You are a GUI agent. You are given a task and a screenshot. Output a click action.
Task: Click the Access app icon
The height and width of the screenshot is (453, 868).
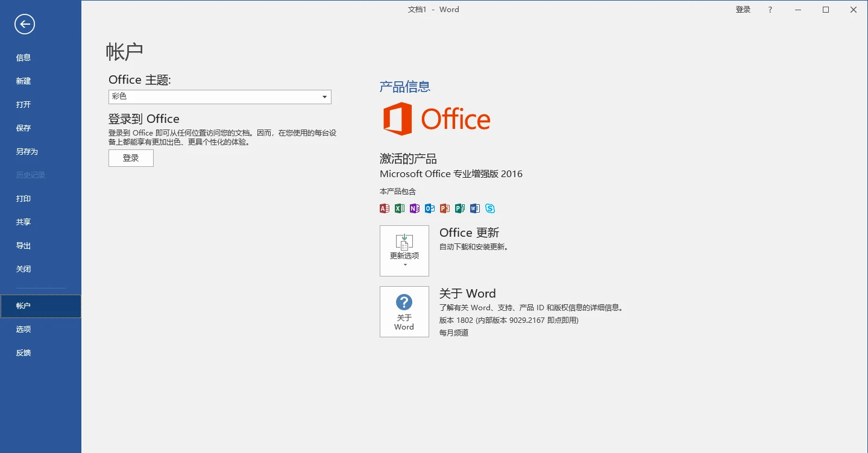[385, 208]
